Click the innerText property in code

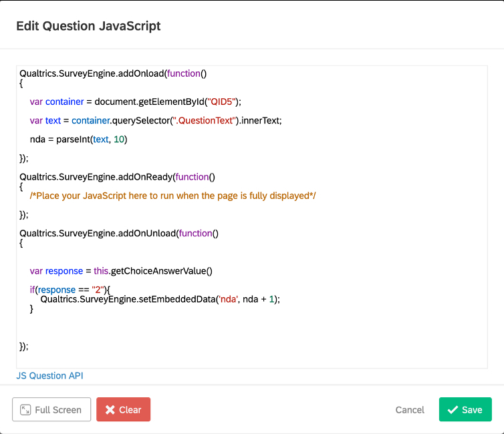pyautogui.click(x=262, y=120)
